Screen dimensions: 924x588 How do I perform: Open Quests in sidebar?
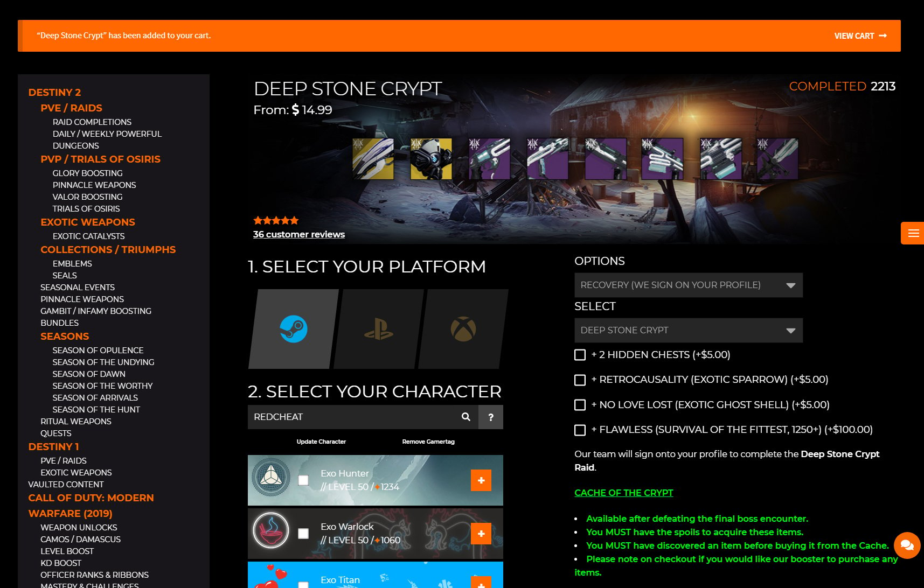click(x=55, y=433)
